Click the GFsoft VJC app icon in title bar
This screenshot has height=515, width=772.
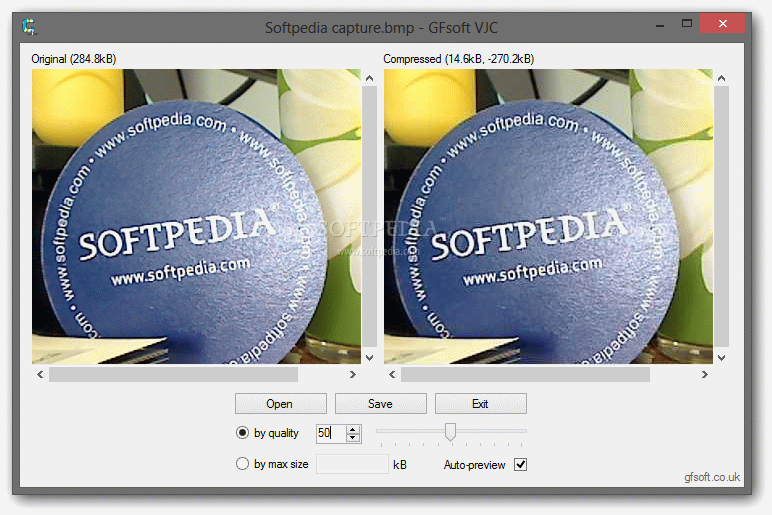pos(30,27)
